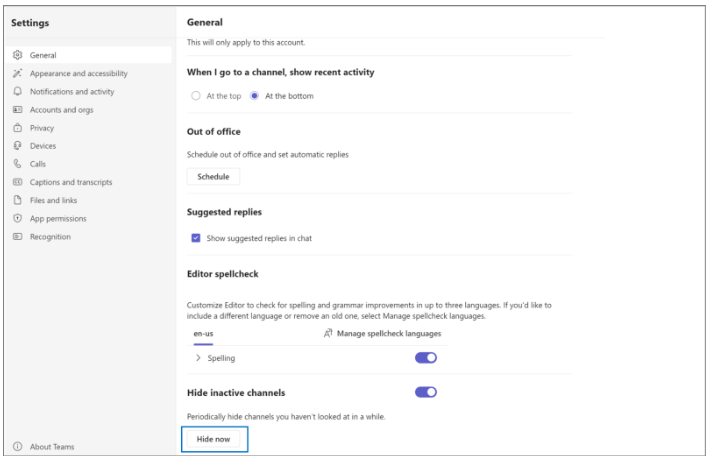Screen dimensions: 706x457
Task: Open Manage spellcheck languages
Action: 382,334
